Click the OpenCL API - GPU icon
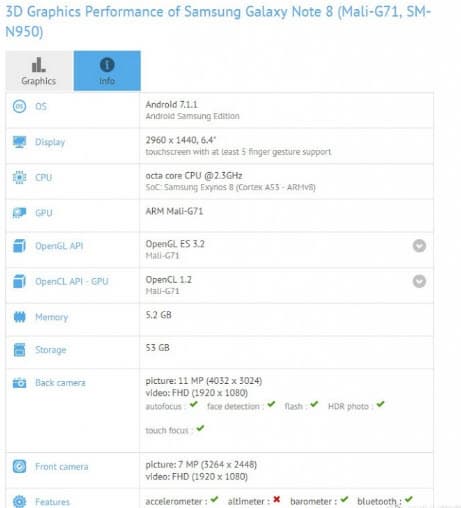This screenshot has height=508, width=461. click(x=19, y=281)
